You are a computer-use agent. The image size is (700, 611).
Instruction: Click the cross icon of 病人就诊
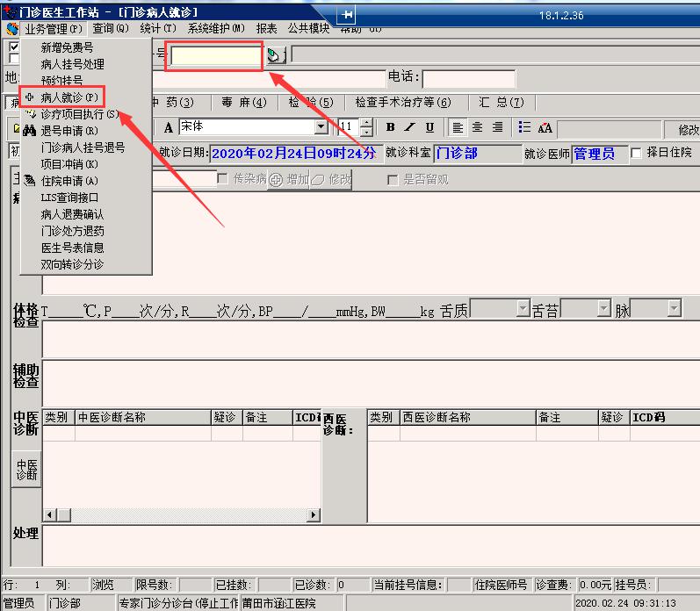pyautogui.click(x=30, y=97)
